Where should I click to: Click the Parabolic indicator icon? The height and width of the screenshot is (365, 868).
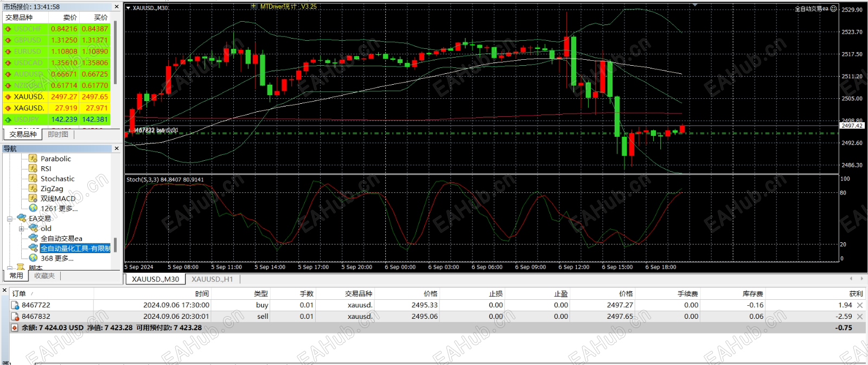coord(33,159)
